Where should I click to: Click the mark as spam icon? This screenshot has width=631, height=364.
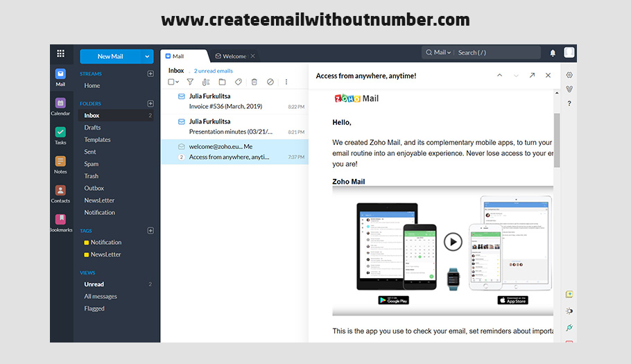(270, 82)
